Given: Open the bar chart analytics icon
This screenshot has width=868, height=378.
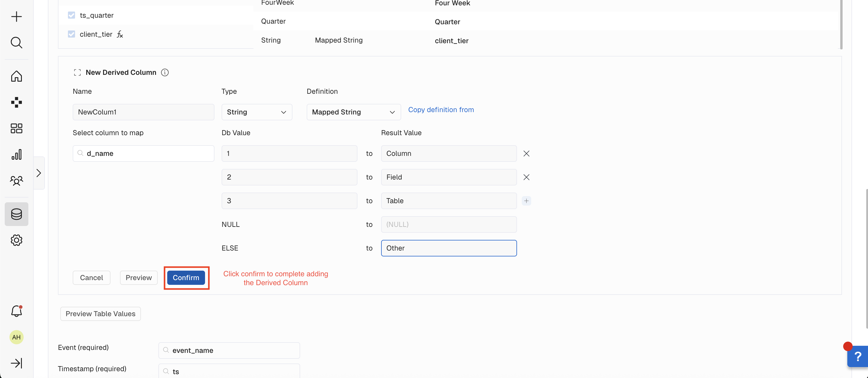Looking at the screenshot, I should click(x=16, y=154).
